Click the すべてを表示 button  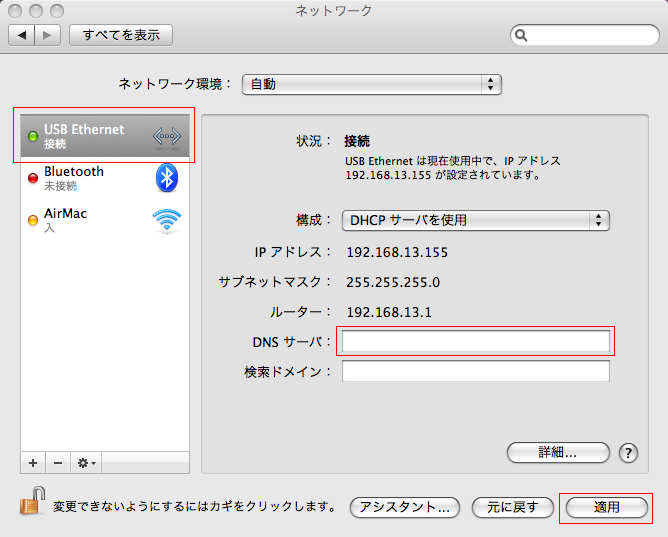(x=121, y=35)
